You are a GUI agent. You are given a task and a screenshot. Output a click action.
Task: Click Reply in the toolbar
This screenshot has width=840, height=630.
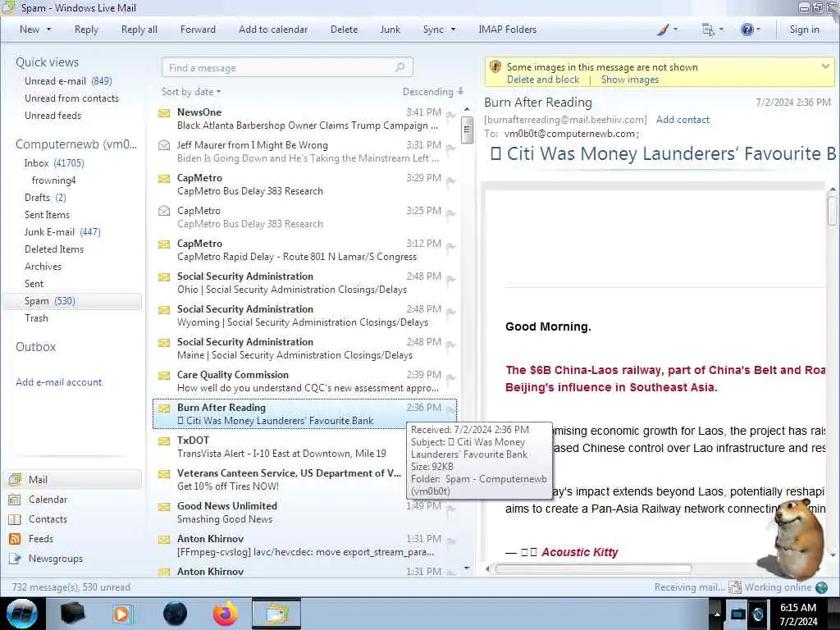(x=86, y=30)
